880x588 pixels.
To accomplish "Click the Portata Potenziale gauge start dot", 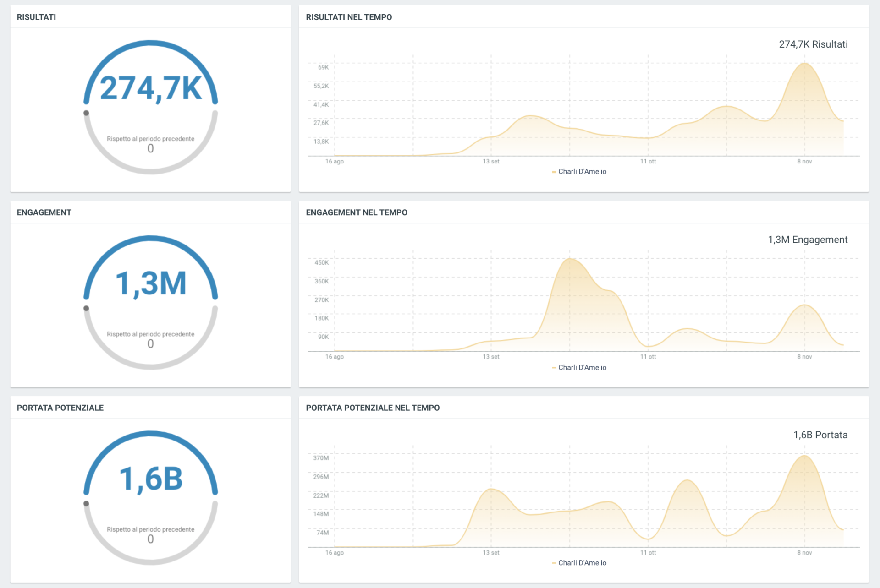I will (x=86, y=504).
